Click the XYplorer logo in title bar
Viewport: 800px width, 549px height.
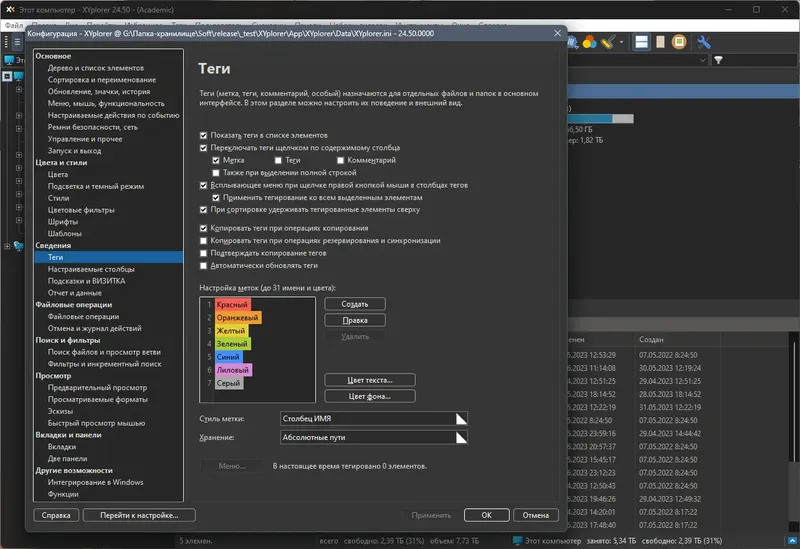[10, 9]
